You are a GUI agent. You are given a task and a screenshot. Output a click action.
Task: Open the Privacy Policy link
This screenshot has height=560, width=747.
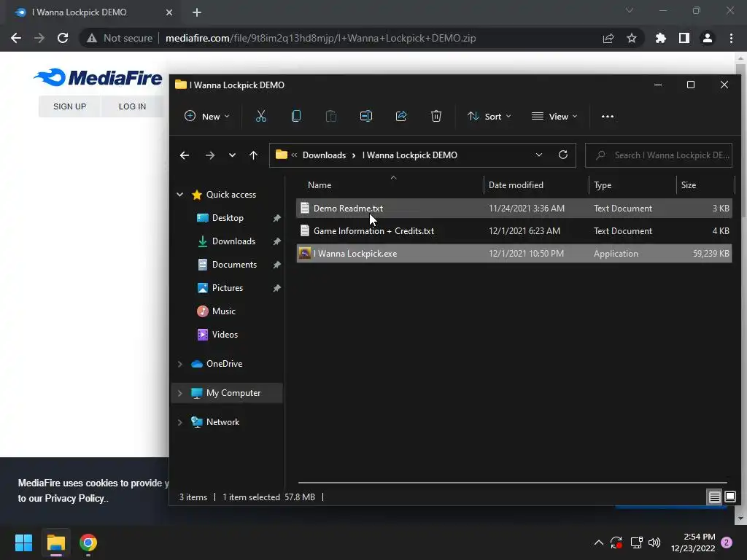point(74,498)
